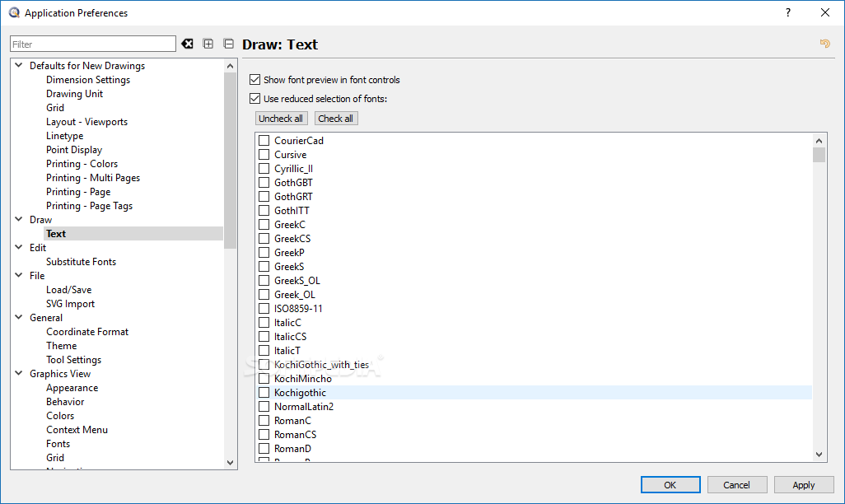The height and width of the screenshot is (504, 845).
Task: Collapse the General tree group
Action: (18, 318)
